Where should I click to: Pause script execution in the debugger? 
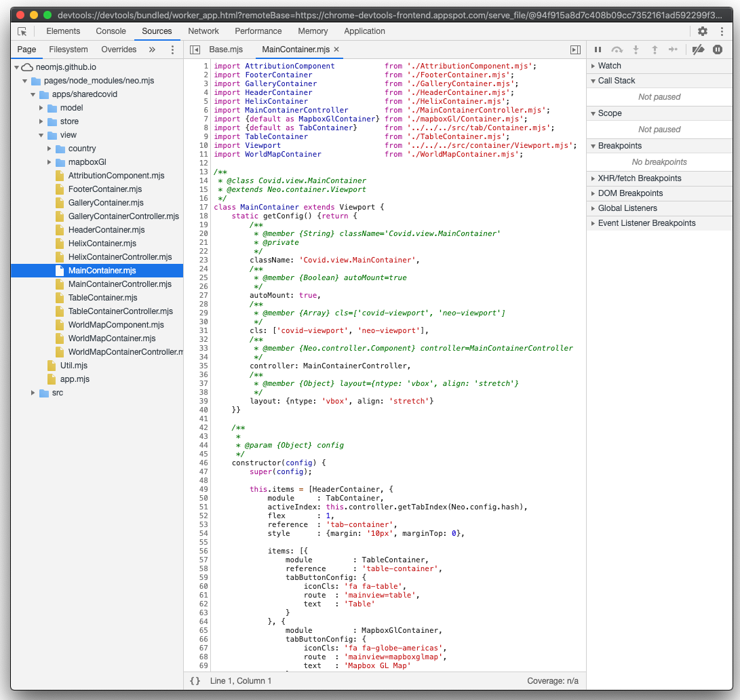[x=598, y=50]
